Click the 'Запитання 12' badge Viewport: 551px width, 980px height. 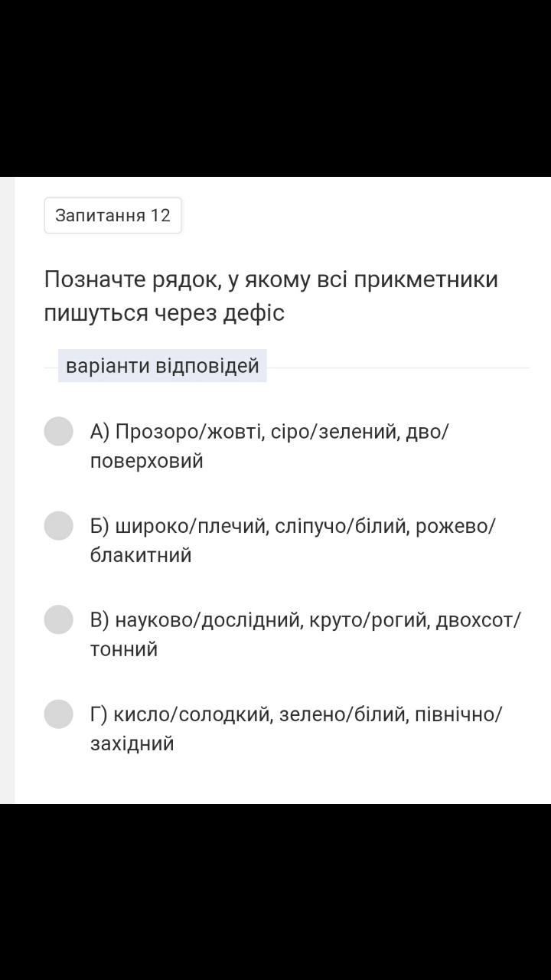click(112, 215)
